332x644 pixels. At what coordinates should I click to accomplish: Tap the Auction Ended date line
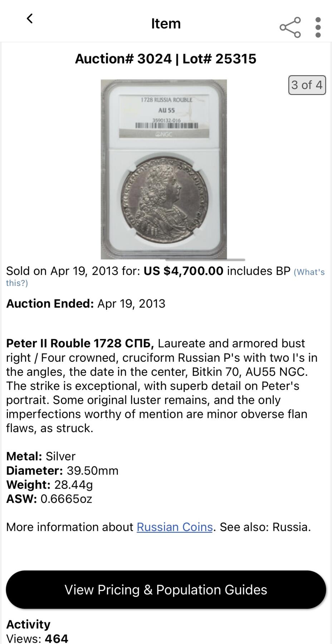[x=86, y=303]
